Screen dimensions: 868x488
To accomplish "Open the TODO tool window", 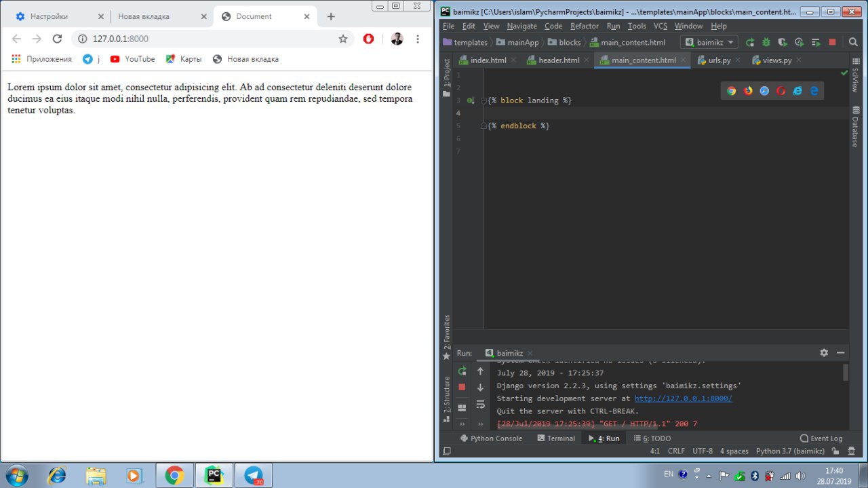I will coord(652,438).
